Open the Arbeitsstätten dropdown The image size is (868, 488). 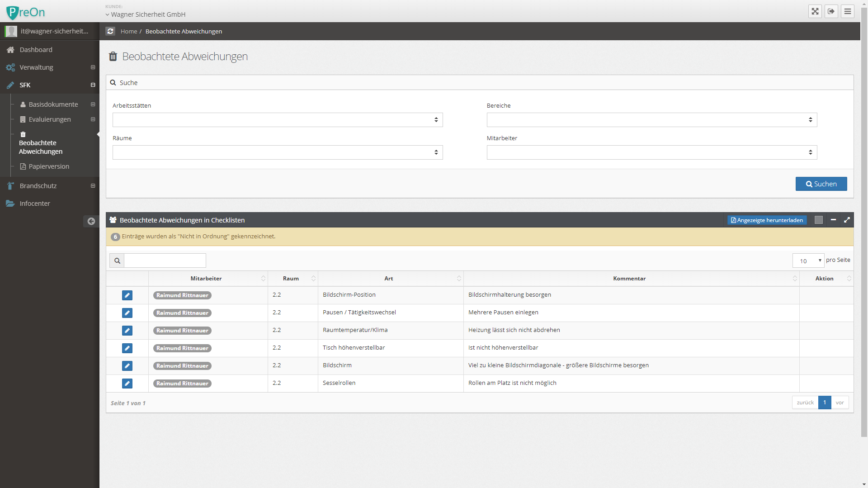point(277,120)
